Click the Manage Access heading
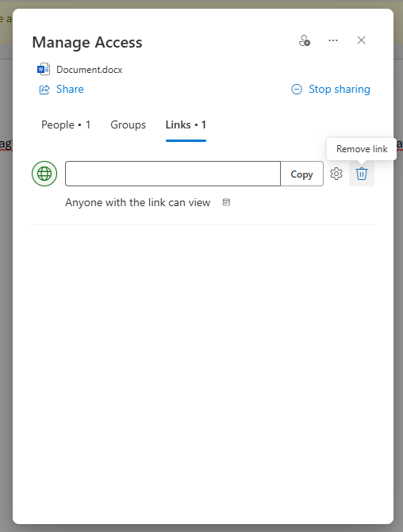The width and height of the screenshot is (403, 532). click(x=87, y=42)
